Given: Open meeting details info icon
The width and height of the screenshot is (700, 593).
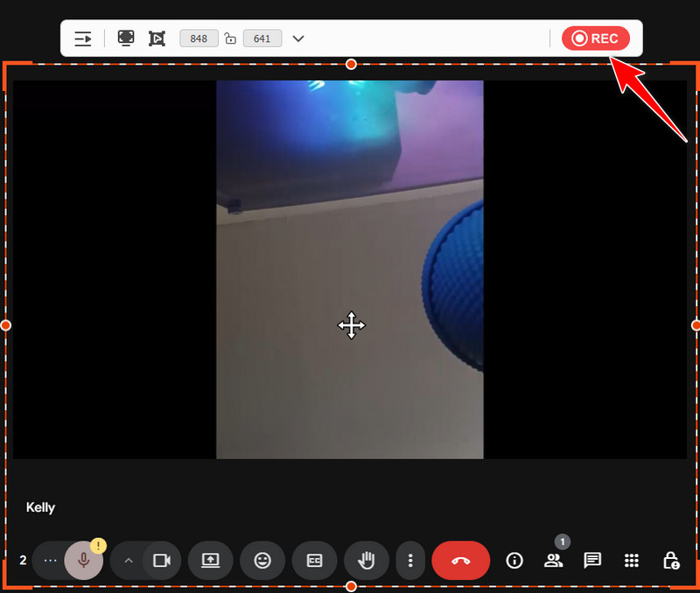Looking at the screenshot, I should (x=514, y=561).
